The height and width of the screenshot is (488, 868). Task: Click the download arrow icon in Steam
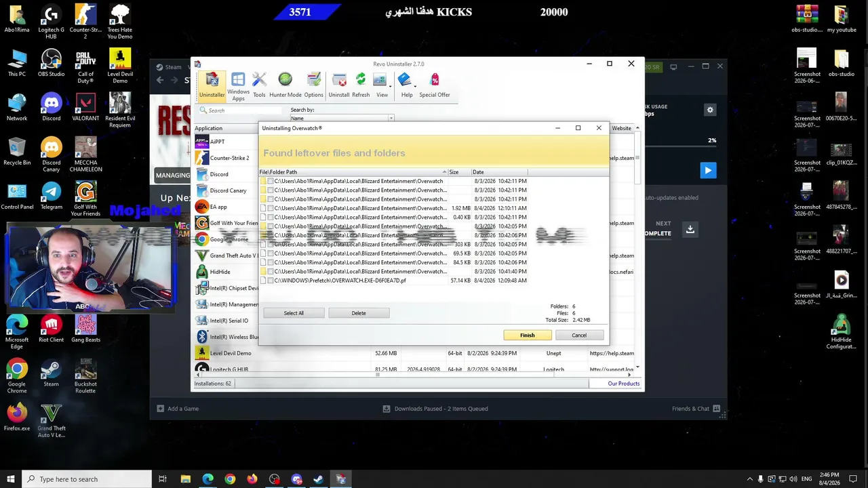point(690,230)
